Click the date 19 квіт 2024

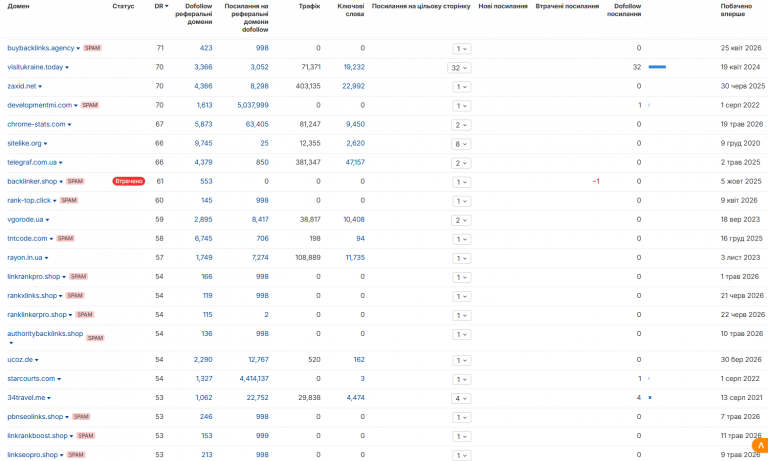(740, 67)
